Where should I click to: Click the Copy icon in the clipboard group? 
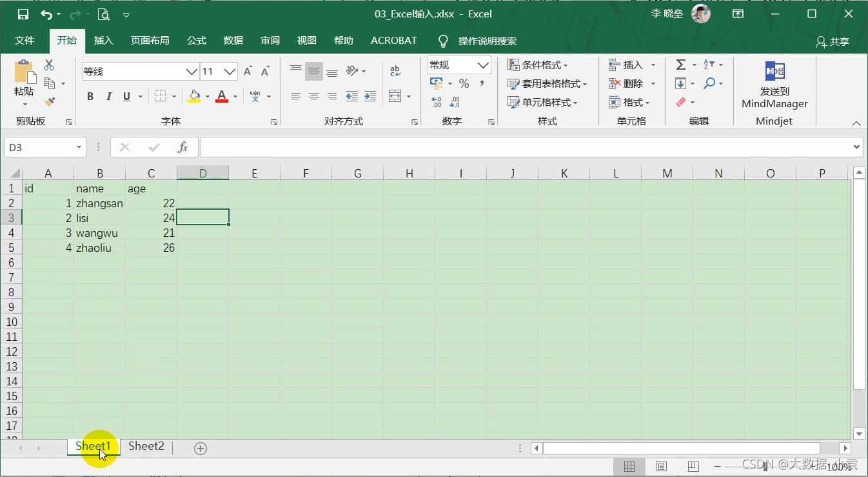pyautogui.click(x=49, y=83)
